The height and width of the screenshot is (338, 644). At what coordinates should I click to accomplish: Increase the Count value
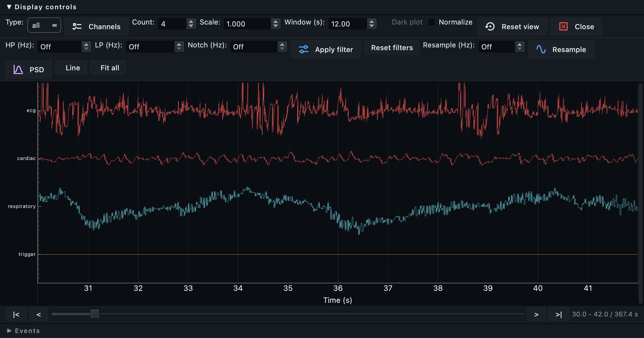(x=191, y=21)
